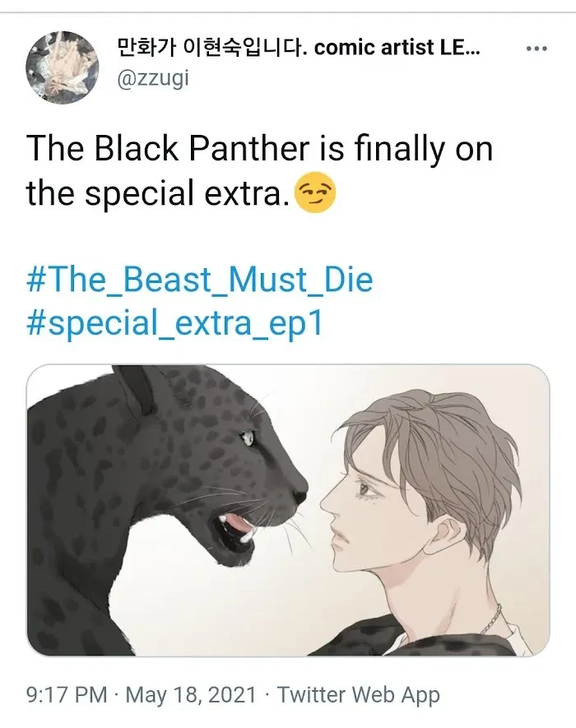Open the Twitter Web App source link
This screenshot has width=576, height=728.
359,695
